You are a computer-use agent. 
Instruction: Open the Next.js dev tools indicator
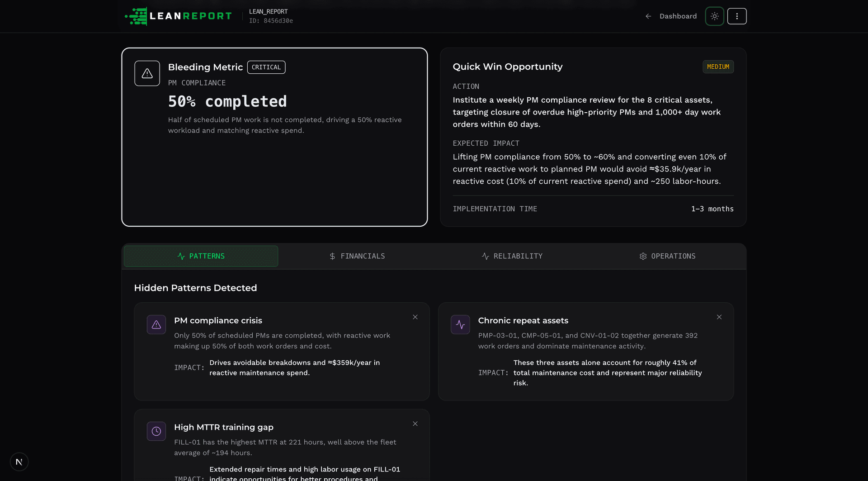(x=19, y=462)
